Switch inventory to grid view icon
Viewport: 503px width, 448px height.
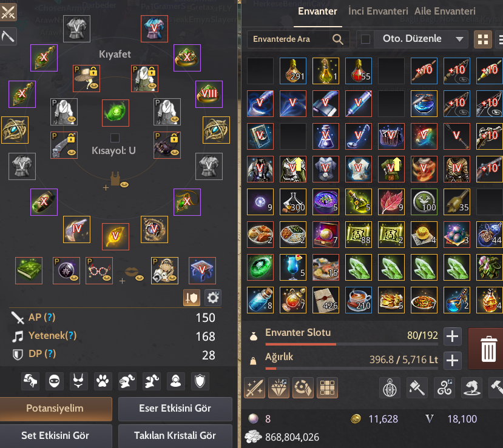[483, 39]
